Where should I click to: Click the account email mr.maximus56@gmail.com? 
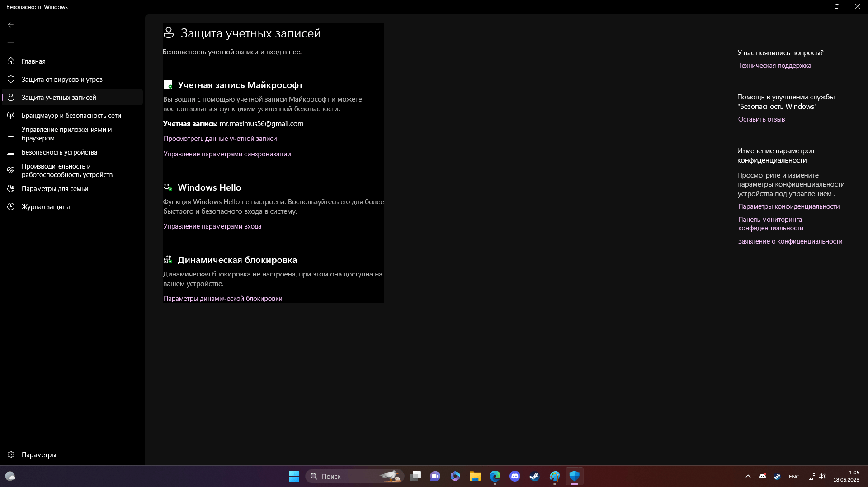pos(261,124)
